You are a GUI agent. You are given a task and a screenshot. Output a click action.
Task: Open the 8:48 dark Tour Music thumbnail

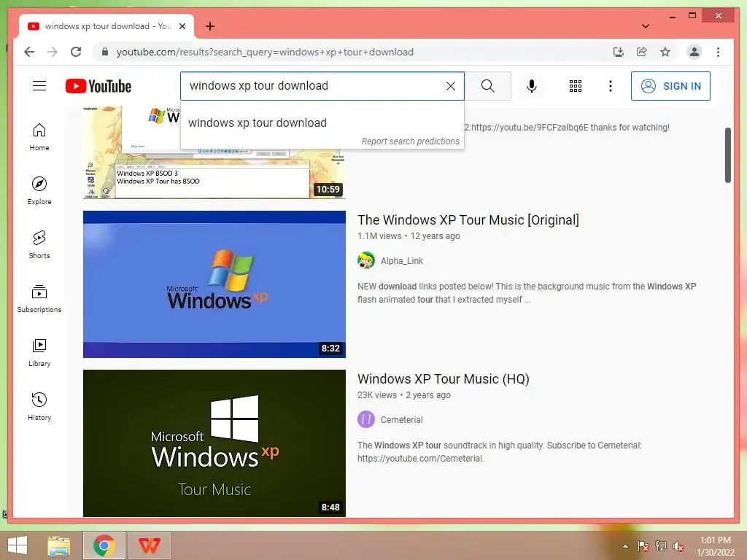coord(214,443)
